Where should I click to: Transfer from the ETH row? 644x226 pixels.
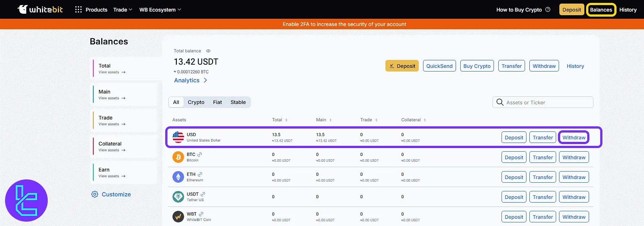pyautogui.click(x=543, y=177)
